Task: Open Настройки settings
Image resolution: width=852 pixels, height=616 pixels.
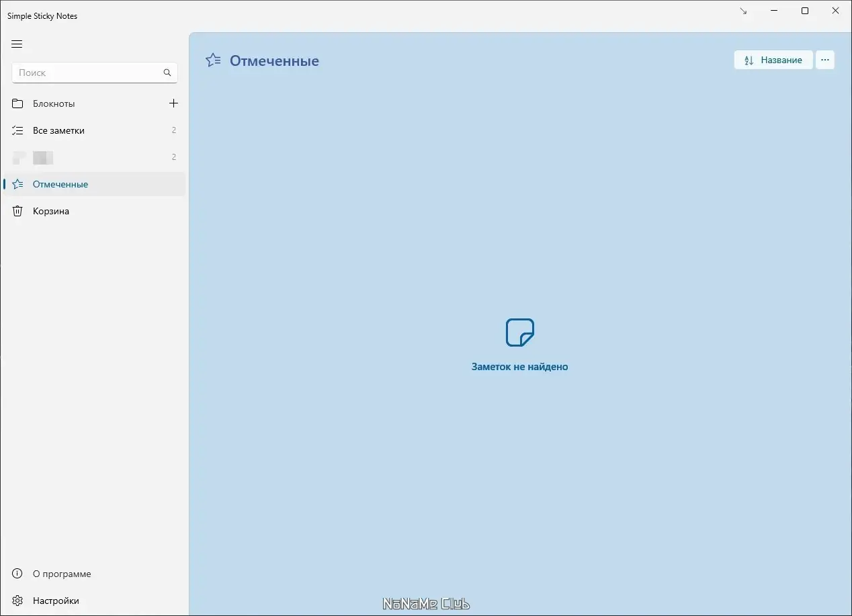Action: click(x=95, y=601)
